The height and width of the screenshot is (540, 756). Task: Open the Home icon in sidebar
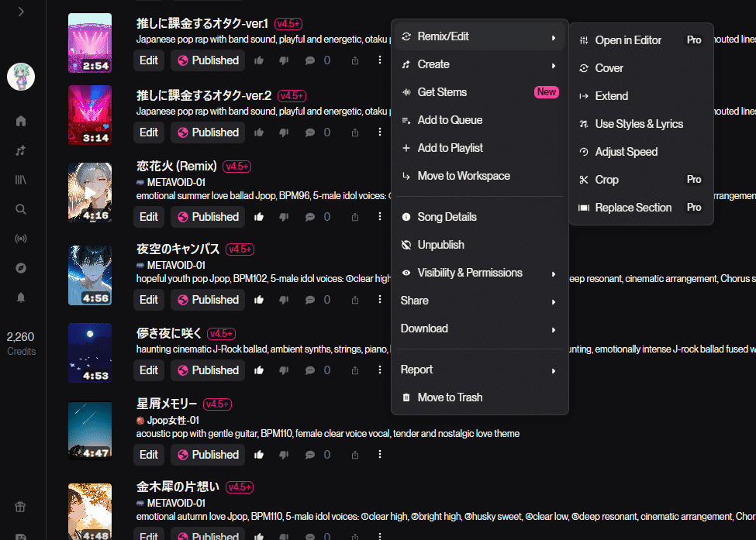21,121
